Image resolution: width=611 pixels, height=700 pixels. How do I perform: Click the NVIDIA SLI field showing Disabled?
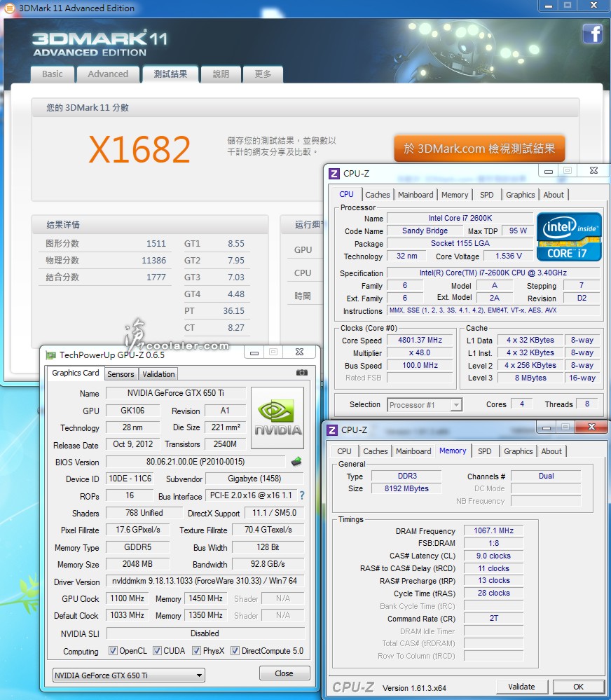(x=205, y=633)
